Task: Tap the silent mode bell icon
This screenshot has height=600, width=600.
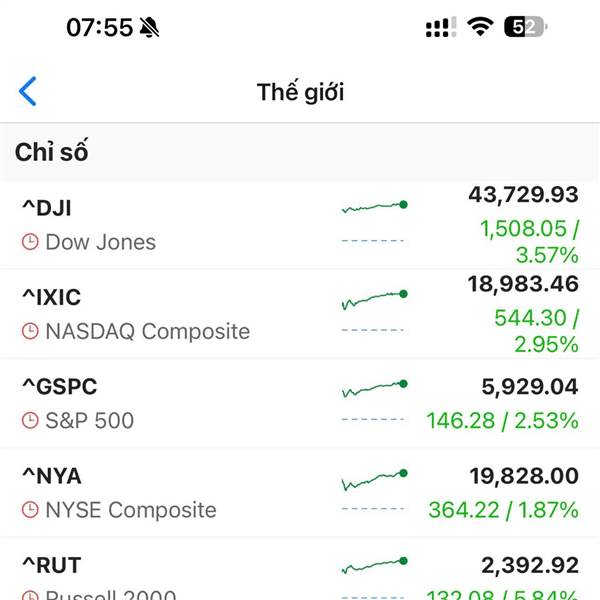Action: click(149, 28)
